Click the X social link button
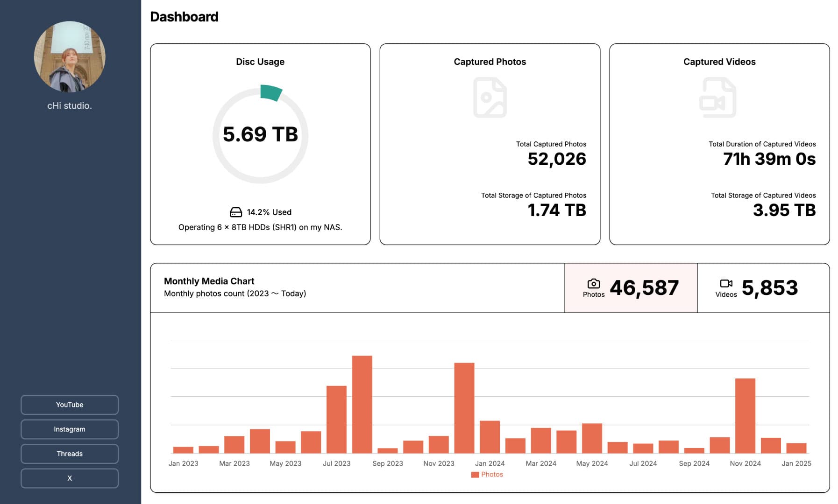Image resolution: width=838 pixels, height=504 pixels. pos(70,478)
